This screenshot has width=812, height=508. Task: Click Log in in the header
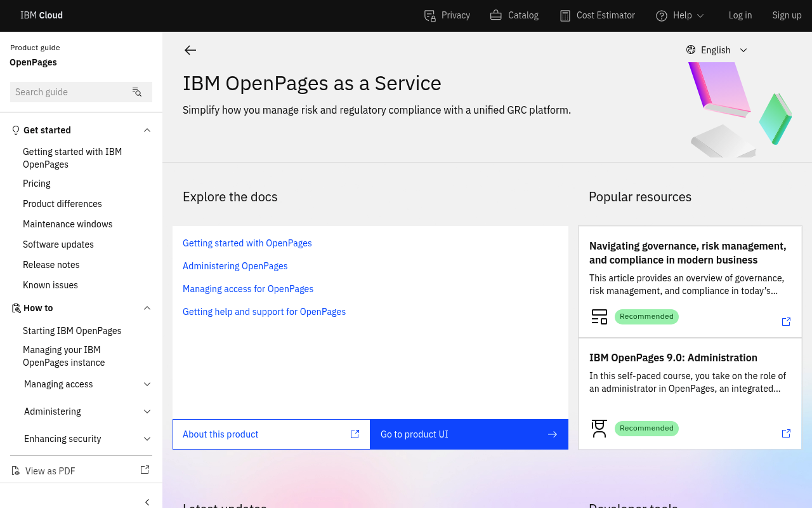tap(740, 16)
